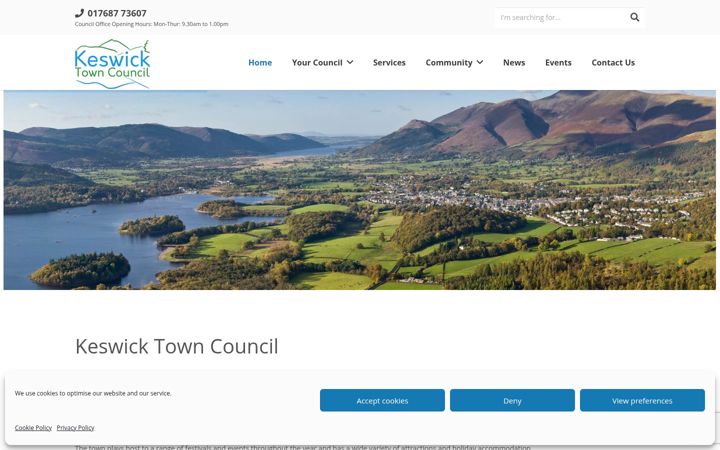Open the Your Council menu

[317, 62]
